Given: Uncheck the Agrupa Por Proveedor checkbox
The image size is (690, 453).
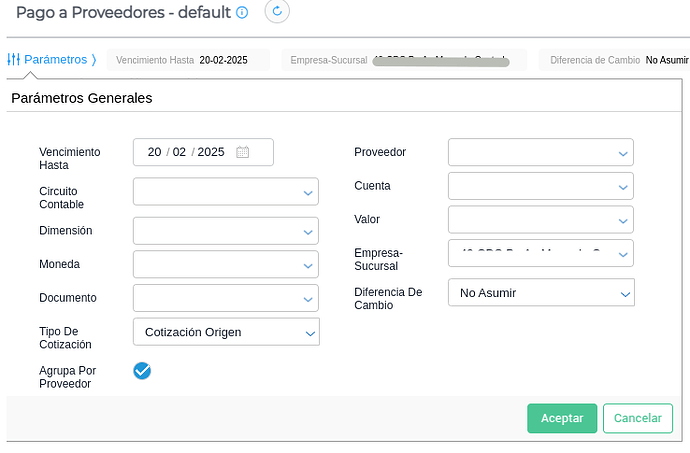Looking at the screenshot, I should [142, 371].
